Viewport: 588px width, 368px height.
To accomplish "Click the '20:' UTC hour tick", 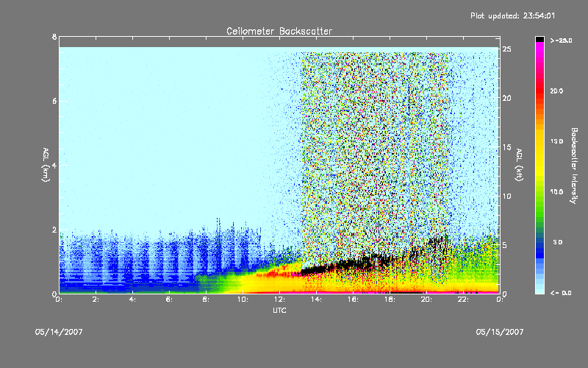I will click(x=427, y=300).
